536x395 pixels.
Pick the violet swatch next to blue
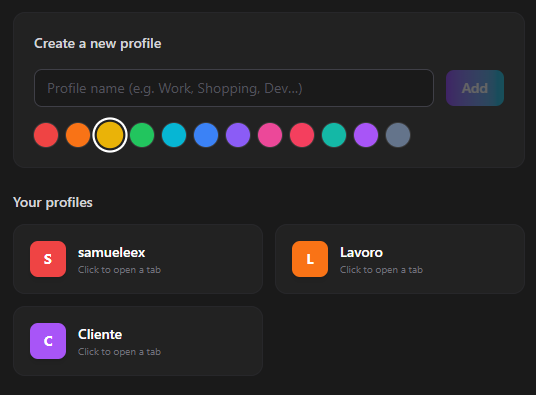click(238, 135)
